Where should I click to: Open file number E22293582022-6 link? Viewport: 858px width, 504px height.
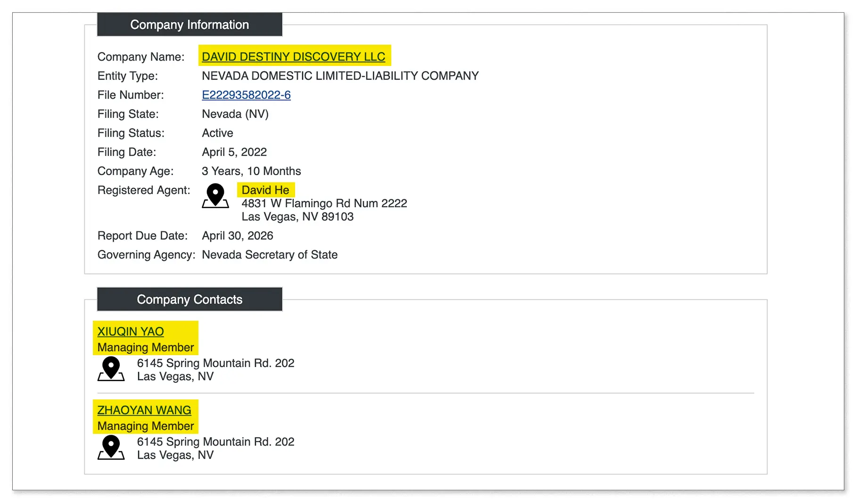(x=246, y=95)
